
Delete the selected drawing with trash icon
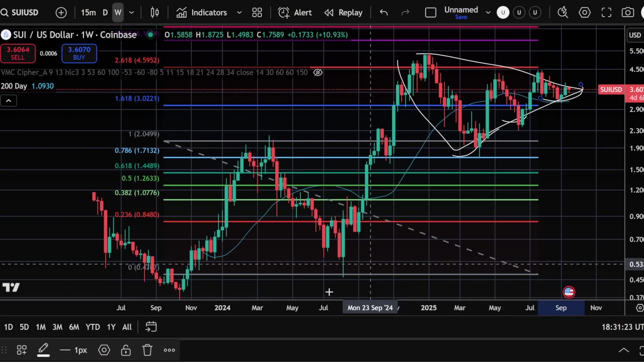pyautogui.click(x=147, y=350)
